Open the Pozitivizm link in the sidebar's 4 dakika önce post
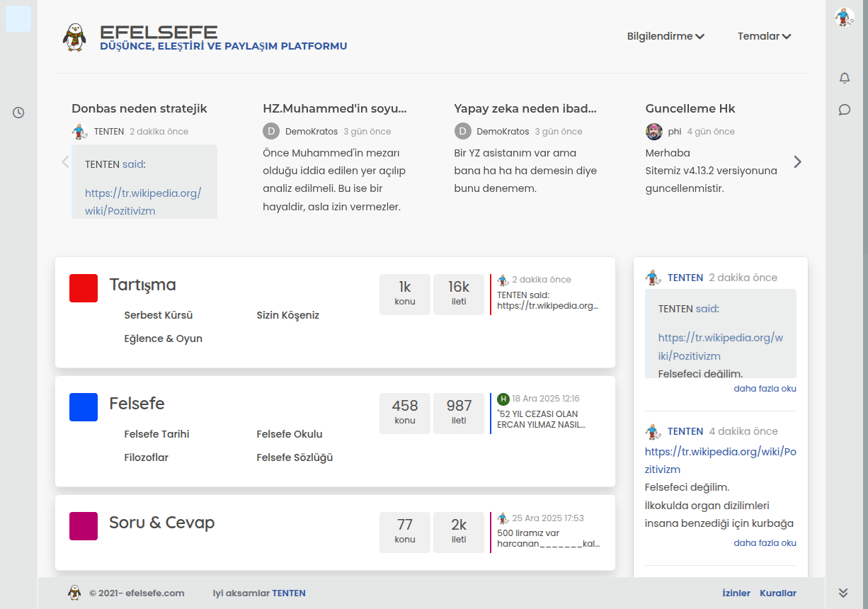The height and width of the screenshot is (609, 868). 721,460
